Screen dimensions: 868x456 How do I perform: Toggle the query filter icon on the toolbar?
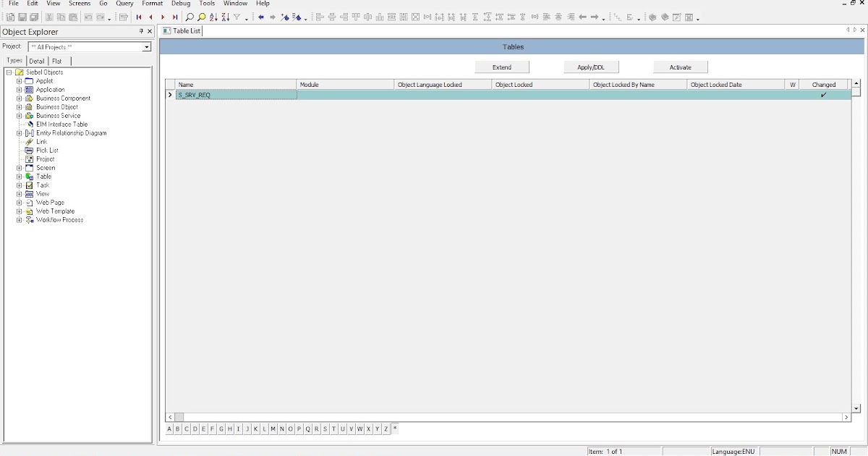pos(237,17)
